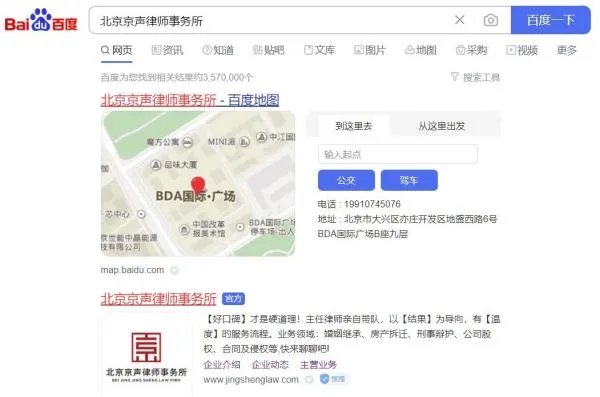Open 搜索工具 filter

point(475,77)
